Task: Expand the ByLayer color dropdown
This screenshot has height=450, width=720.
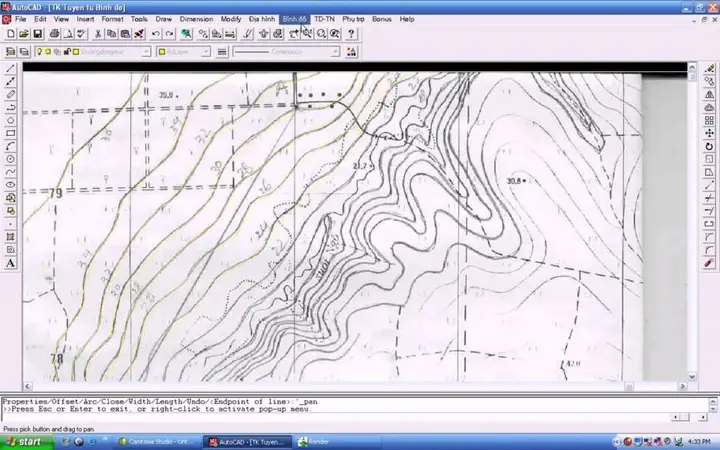Action: tap(206, 52)
